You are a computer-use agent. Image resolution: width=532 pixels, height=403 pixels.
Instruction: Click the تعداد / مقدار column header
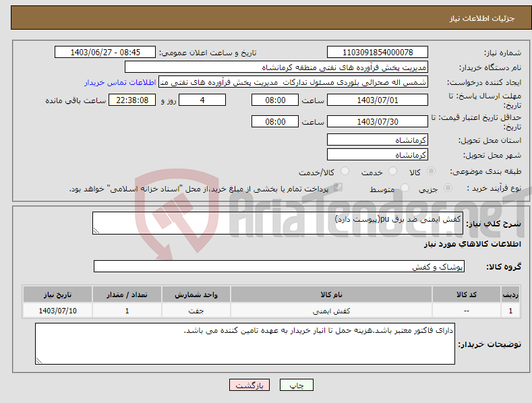[127, 294]
